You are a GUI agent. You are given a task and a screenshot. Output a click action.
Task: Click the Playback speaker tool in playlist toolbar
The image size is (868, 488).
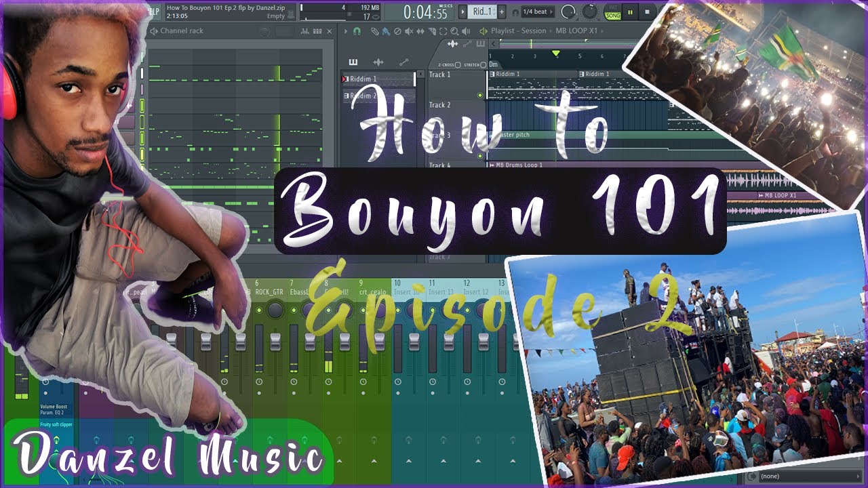[x=466, y=31]
